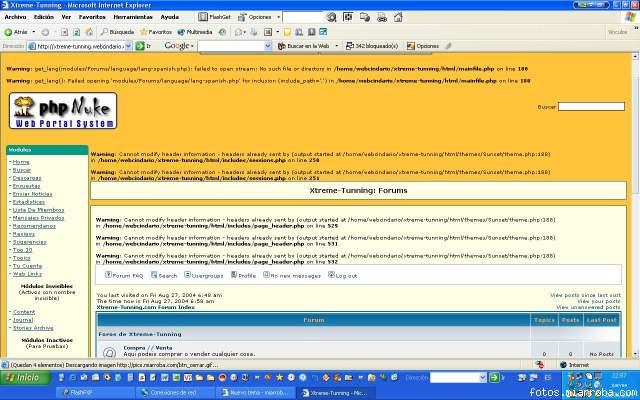640x400 pixels.
Task: Click the FlashGet toolbar button
Action: 214,17
